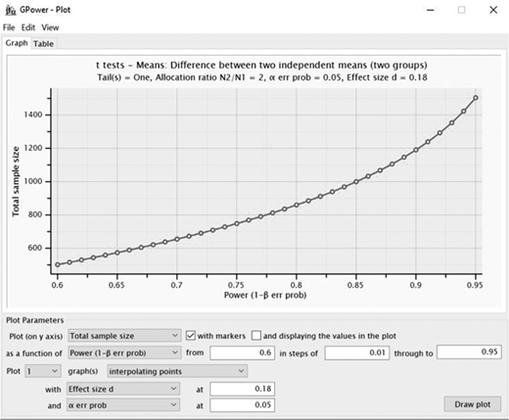This screenshot has width=509, height=420.
Task: Click the Draw plot button
Action: point(473,404)
